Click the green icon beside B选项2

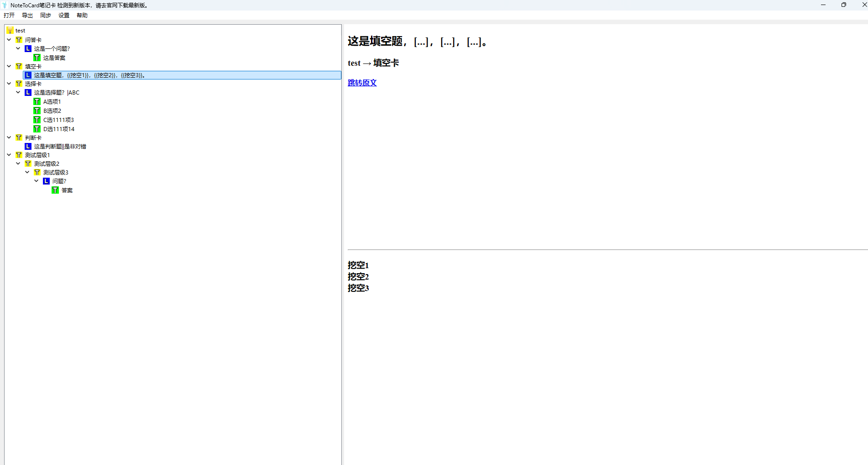(37, 111)
